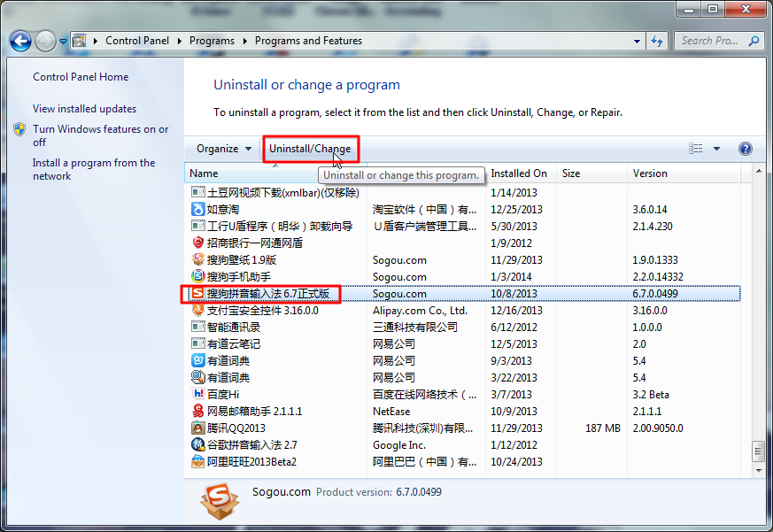Viewport: 773px width, 532px height.
Task: Click the shield icon beside Windows features
Action: 19,129
